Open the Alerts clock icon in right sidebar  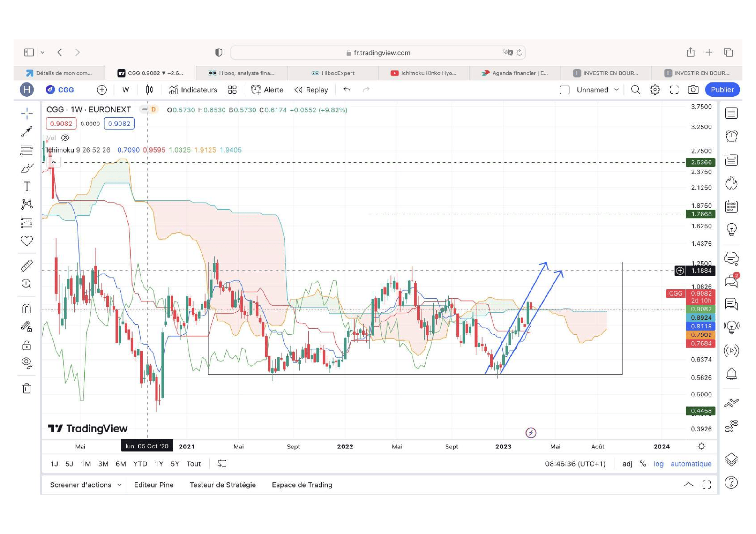pos(731,136)
